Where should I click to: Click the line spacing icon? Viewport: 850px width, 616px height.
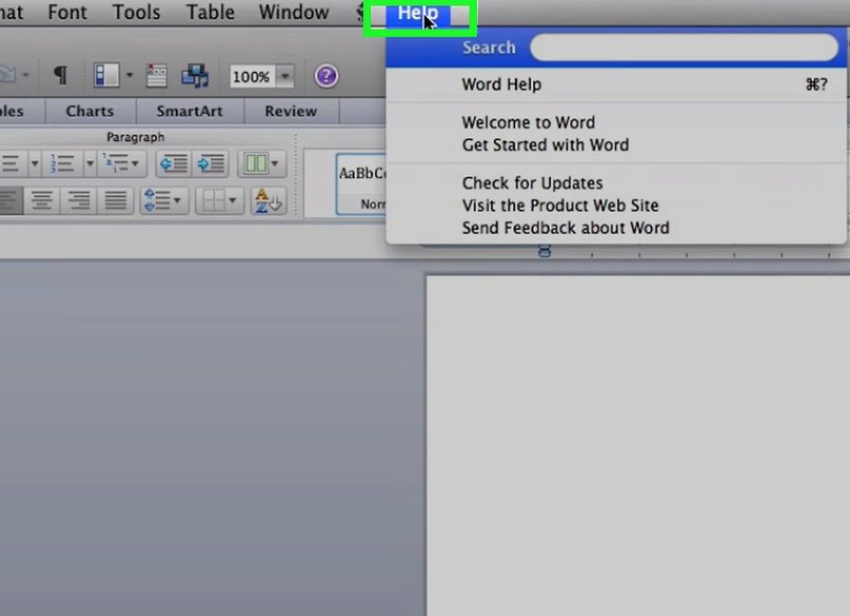click(x=156, y=201)
